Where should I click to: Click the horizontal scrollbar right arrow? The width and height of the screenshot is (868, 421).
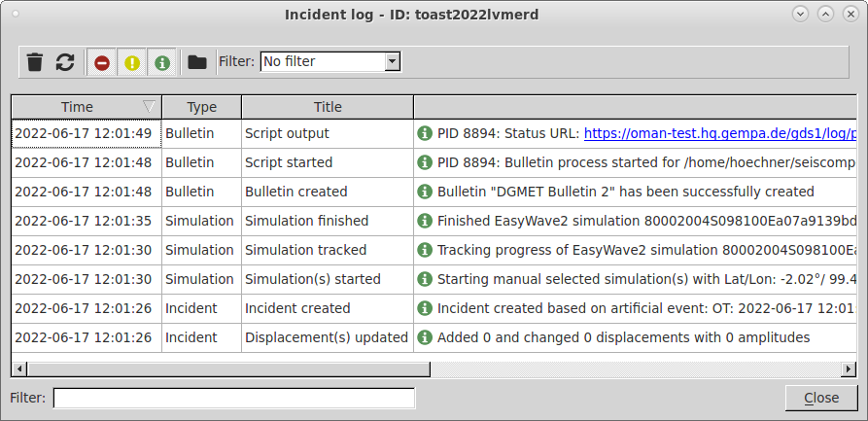[x=849, y=368]
